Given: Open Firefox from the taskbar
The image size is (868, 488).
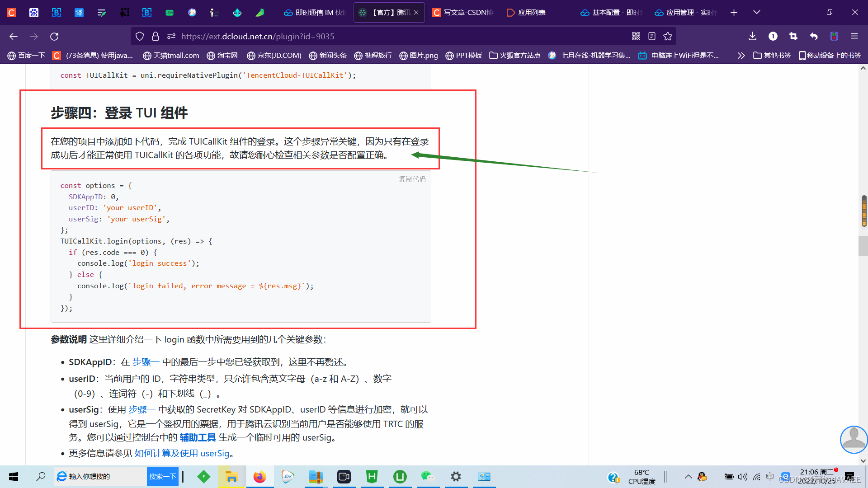Looking at the screenshot, I should (259, 477).
